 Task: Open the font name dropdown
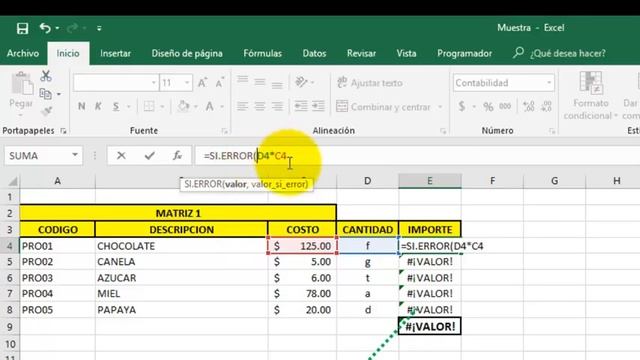tap(153, 83)
